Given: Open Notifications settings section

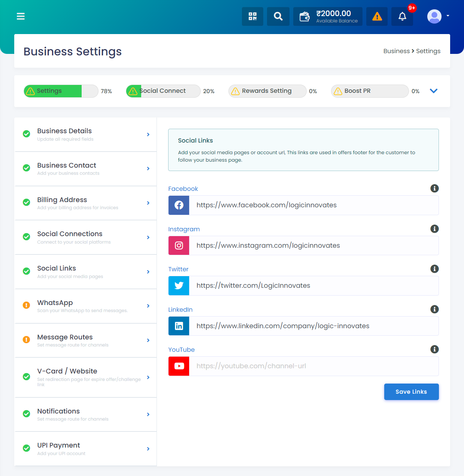Looking at the screenshot, I should click(x=86, y=415).
